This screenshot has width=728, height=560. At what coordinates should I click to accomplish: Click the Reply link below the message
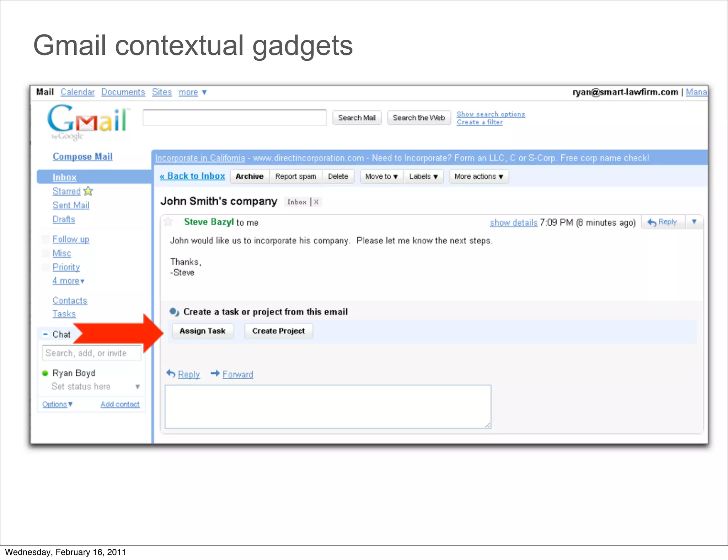pos(189,375)
